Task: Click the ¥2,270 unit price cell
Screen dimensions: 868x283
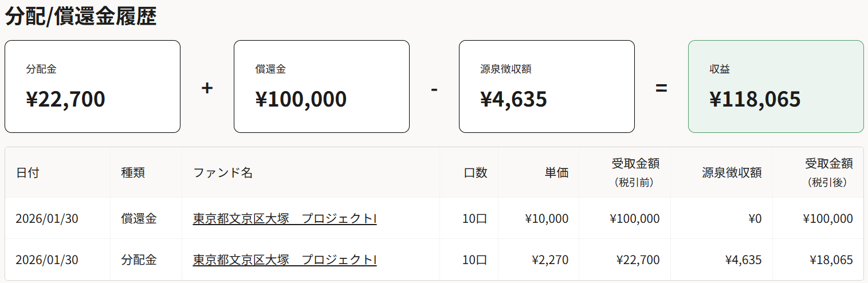Action: coord(550,260)
